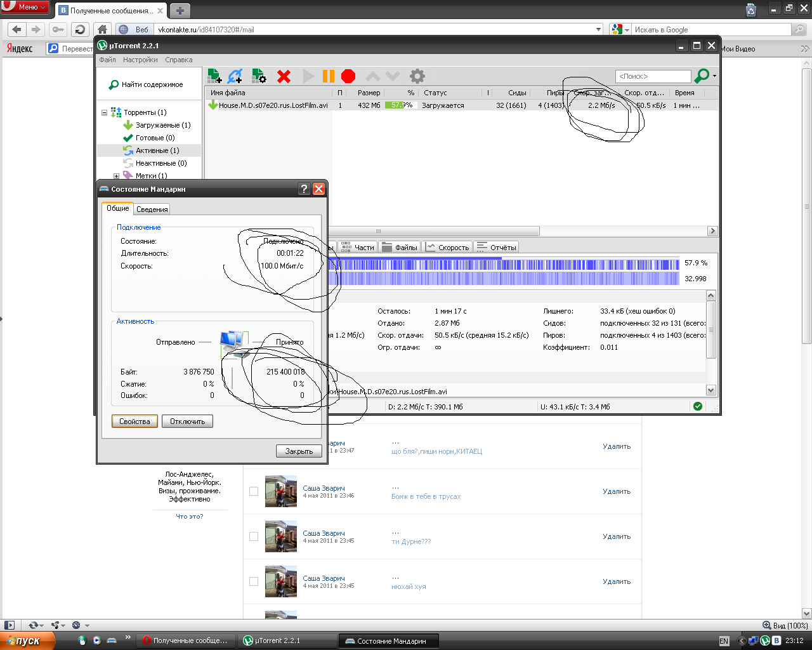812x650 pixels.
Task: Open Настройки menu in uTorrent
Action: (x=140, y=60)
